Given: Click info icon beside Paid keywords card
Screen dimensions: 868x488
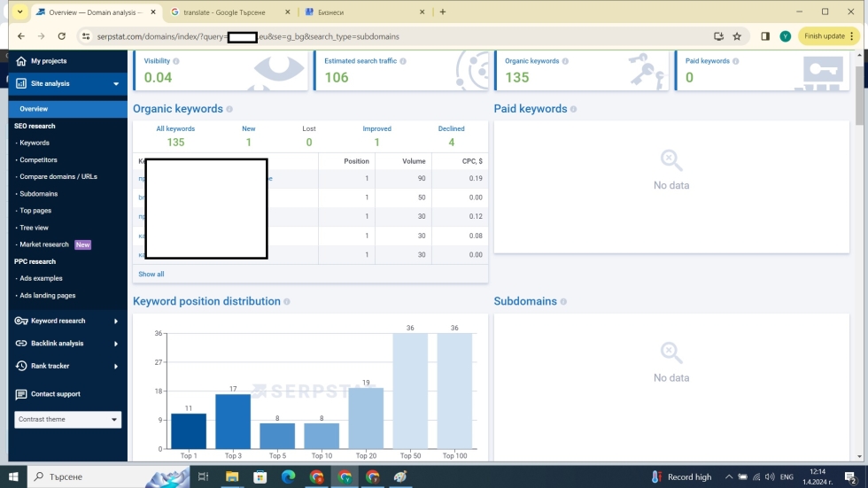Looking at the screenshot, I should click(x=736, y=61).
